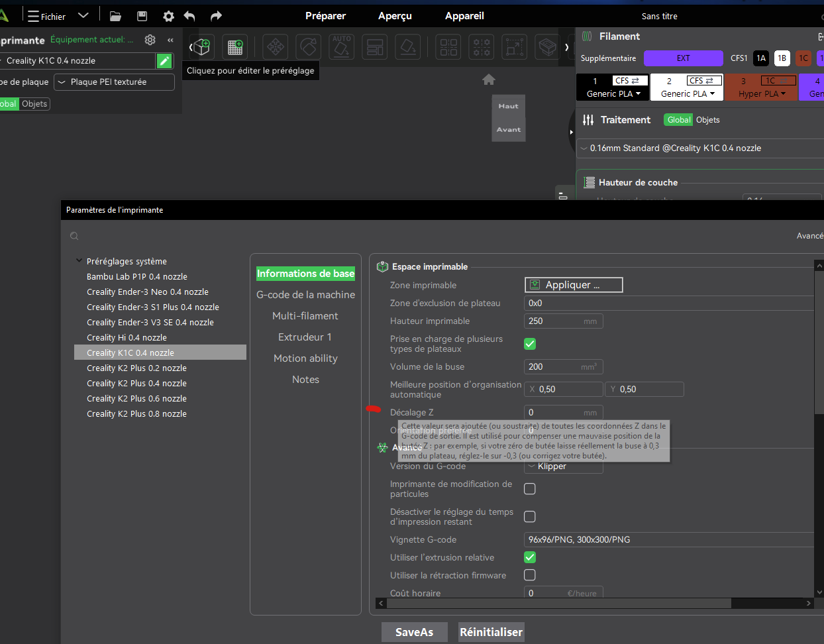
Task: Uncheck Prise en charge de plusieurs types de plateaux
Action: [x=530, y=344]
